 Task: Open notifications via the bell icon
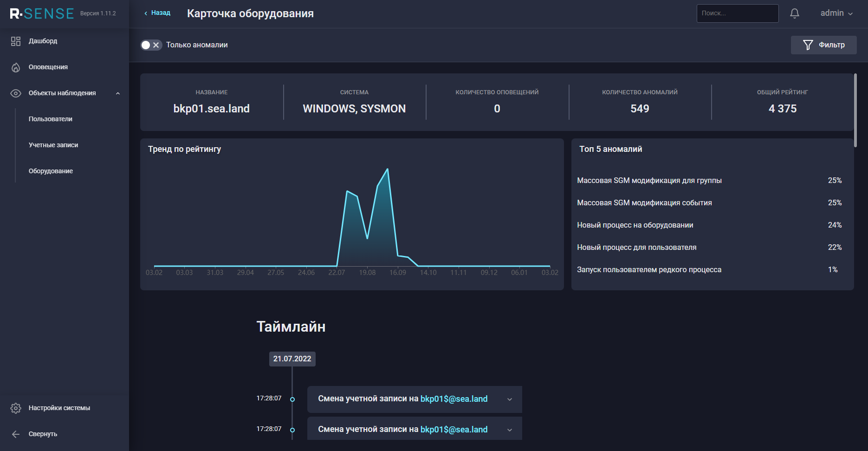tap(795, 13)
